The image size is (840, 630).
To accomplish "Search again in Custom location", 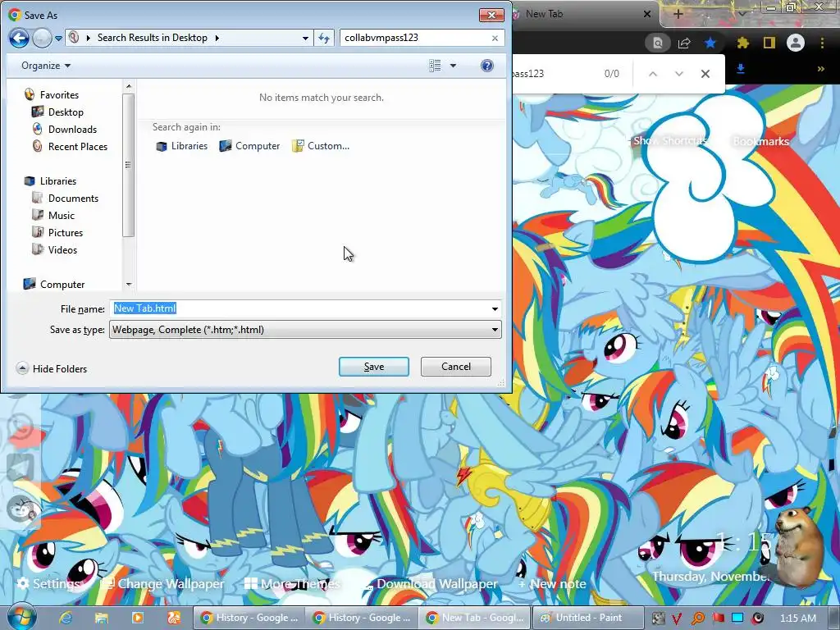I will [x=321, y=146].
